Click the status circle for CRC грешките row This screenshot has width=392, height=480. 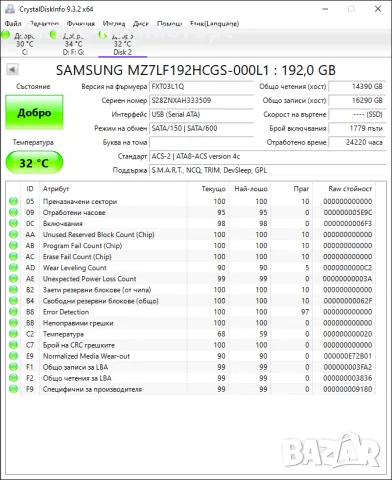[x=13, y=345]
